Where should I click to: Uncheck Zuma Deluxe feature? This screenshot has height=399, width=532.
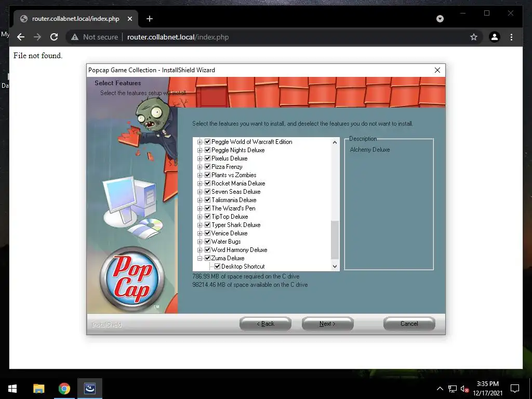point(208,258)
